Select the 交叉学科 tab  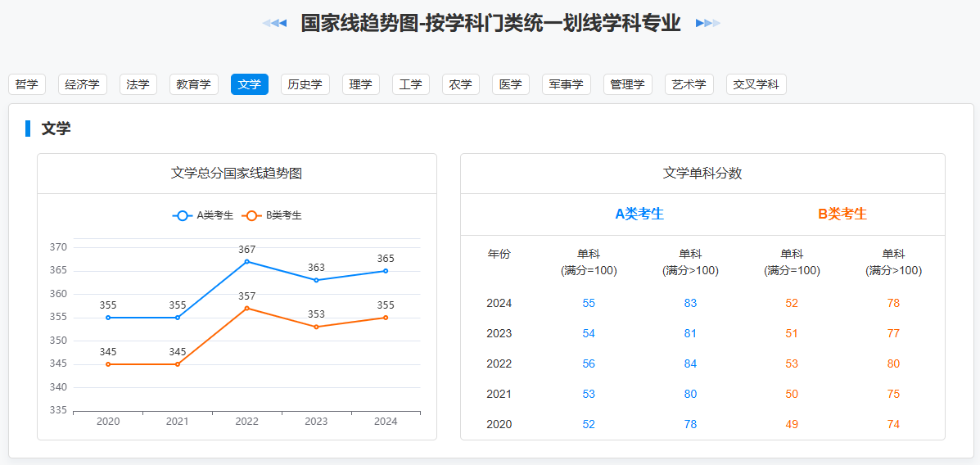(x=756, y=84)
